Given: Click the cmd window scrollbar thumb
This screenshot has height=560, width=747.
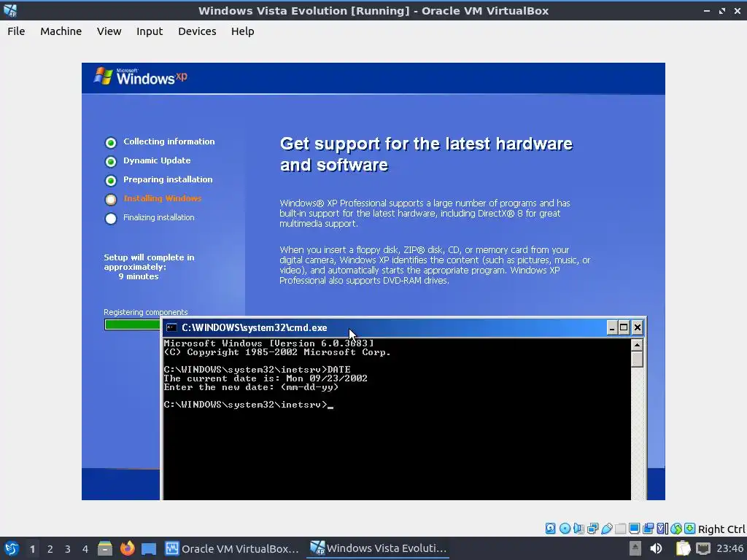Looking at the screenshot, I should tap(637, 359).
